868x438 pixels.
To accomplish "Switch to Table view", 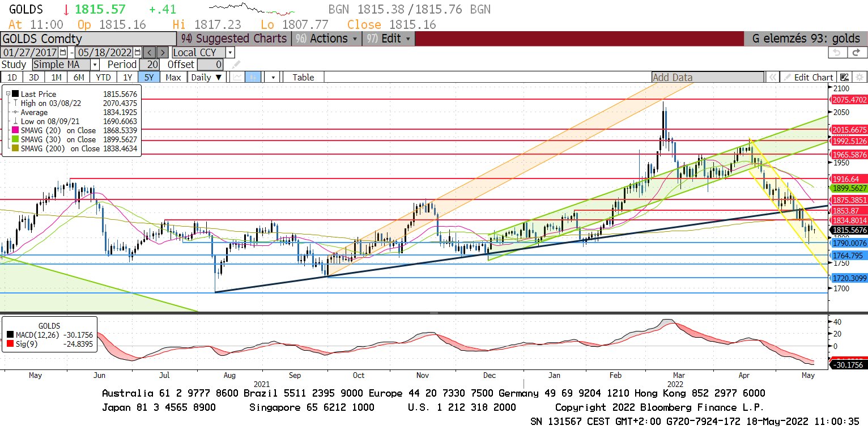I will click(303, 77).
